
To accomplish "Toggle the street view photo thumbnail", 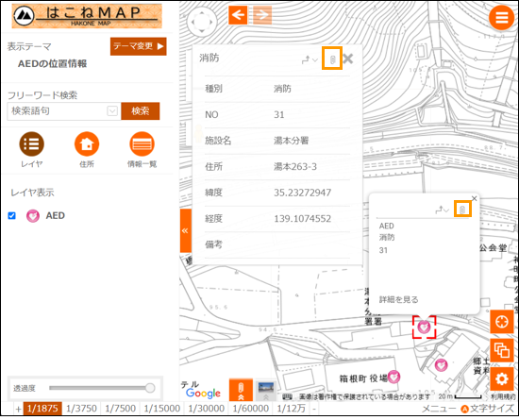I will tap(266, 390).
